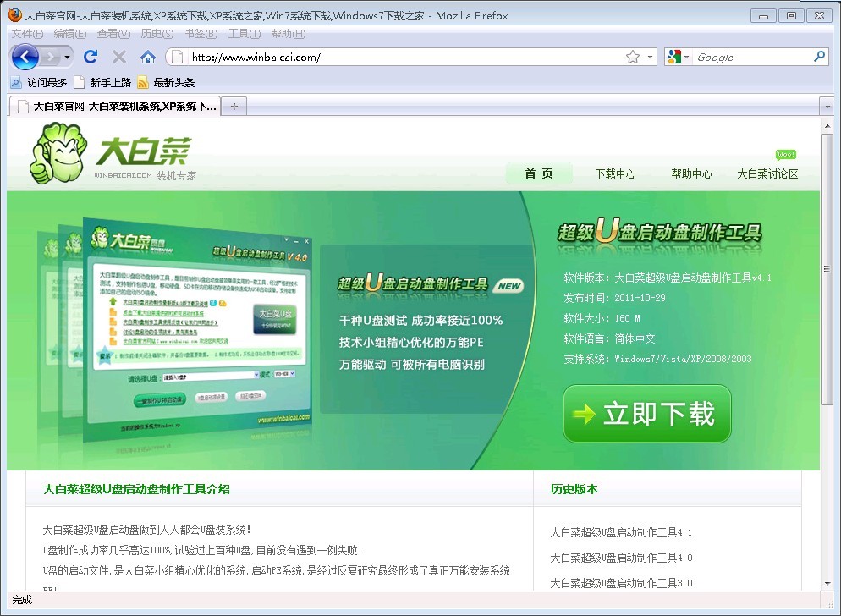This screenshot has width=841, height=616.
Task: Expand the list all tabs dropdown
Action: [827, 106]
